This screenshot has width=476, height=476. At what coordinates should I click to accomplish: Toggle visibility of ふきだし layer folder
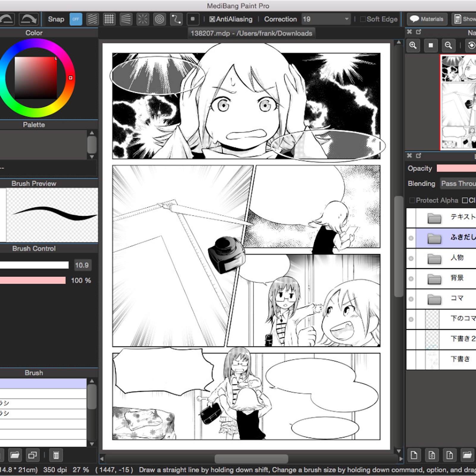[x=411, y=238]
